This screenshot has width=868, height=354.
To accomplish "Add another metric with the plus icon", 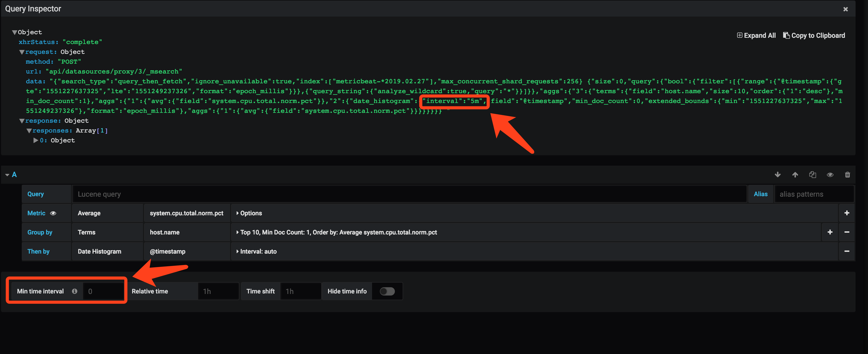I will pyautogui.click(x=846, y=213).
